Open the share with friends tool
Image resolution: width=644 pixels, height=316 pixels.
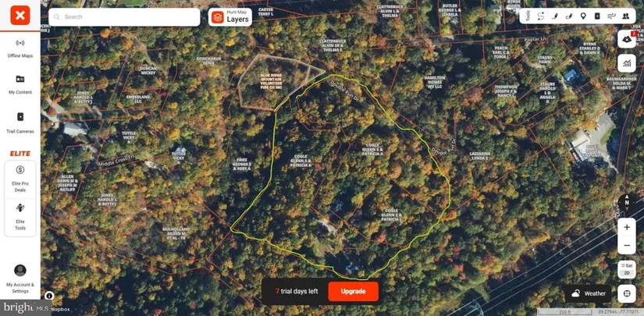625,16
